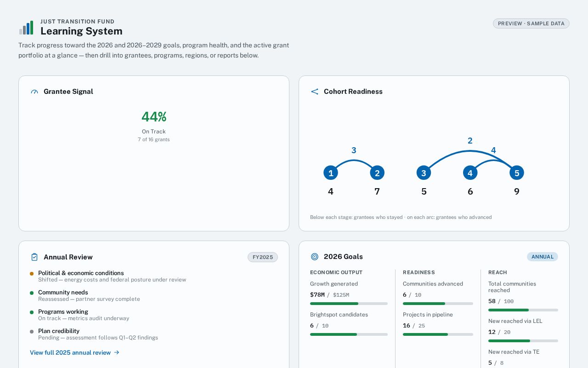Click the New reached via LEL progress bar

point(523,341)
